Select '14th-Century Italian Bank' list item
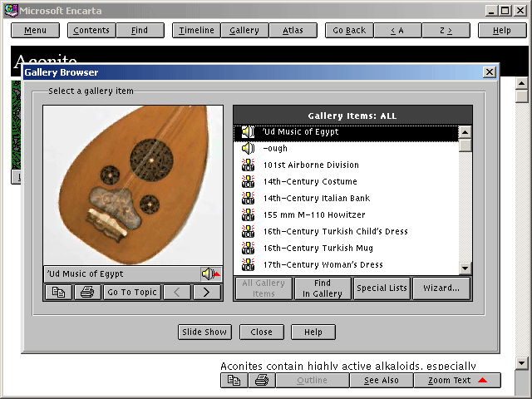This screenshot has width=532, height=399. pos(346,198)
